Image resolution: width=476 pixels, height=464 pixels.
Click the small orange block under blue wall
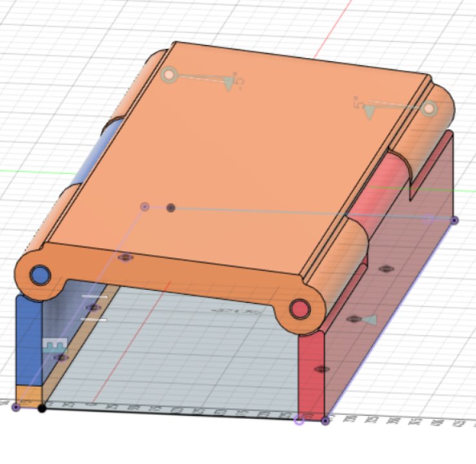28,394
